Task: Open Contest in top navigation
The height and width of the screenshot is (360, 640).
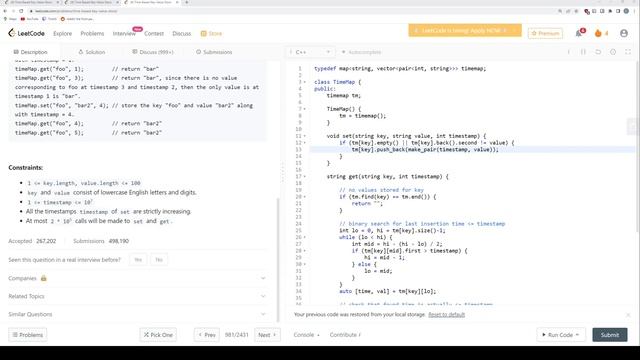Action: coord(154,33)
